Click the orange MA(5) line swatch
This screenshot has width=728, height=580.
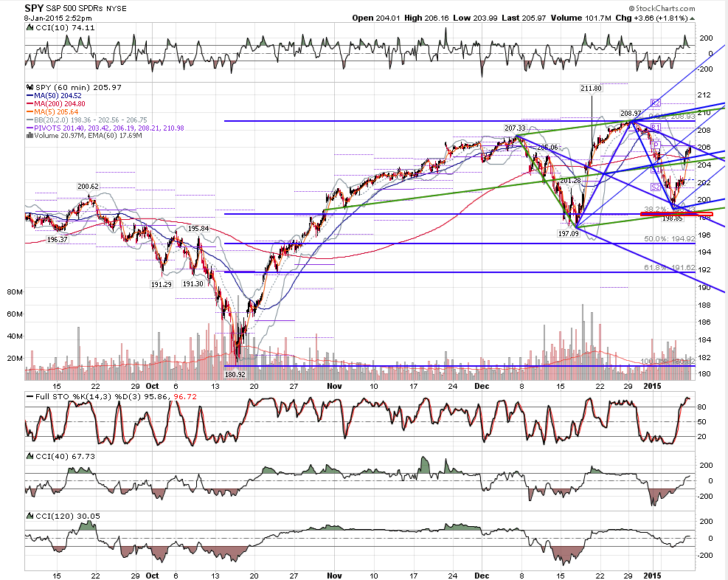click(x=30, y=112)
